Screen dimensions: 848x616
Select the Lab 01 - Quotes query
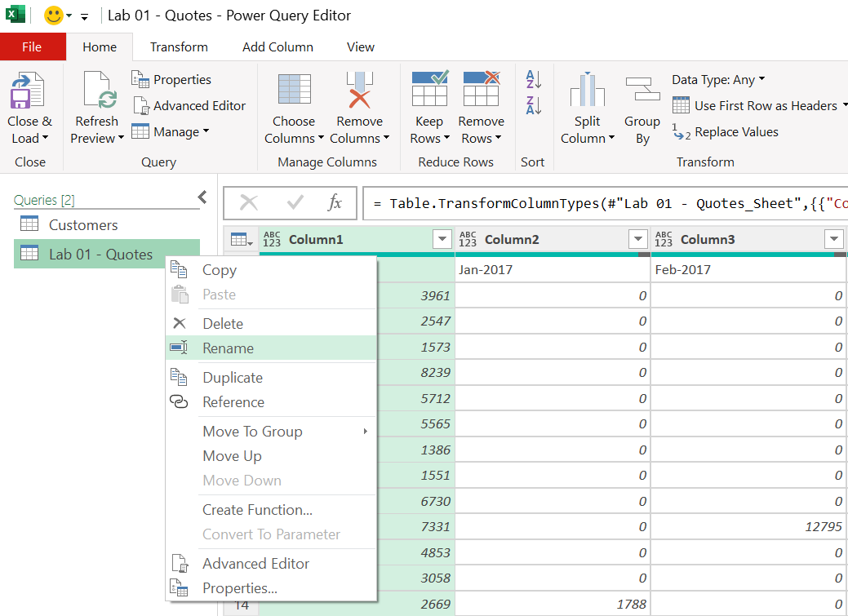(x=107, y=255)
